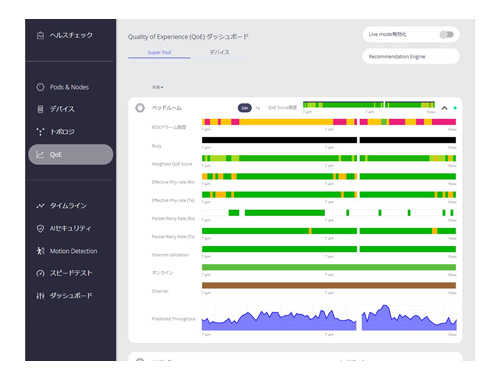The height and width of the screenshot is (380, 500).
Task: Click the ダッシュボード sliders icon
Action: (40, 296)
